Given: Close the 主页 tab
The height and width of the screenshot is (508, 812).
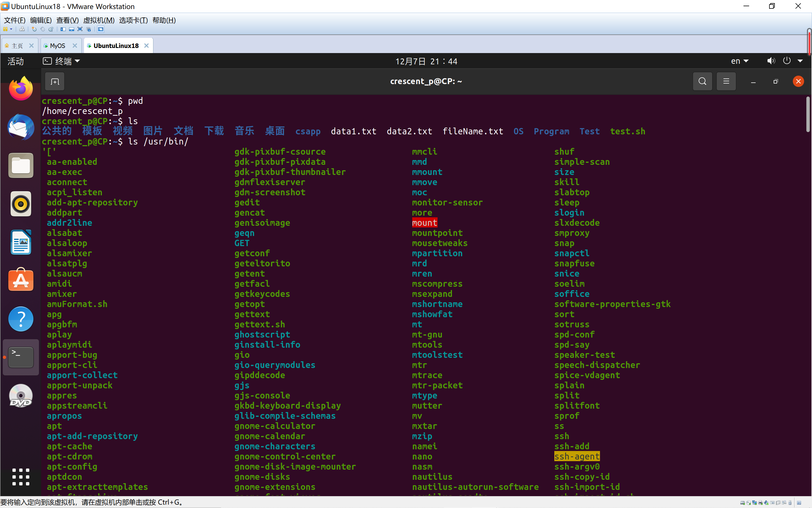Looking at the screenshot, I should pos(31,46).
